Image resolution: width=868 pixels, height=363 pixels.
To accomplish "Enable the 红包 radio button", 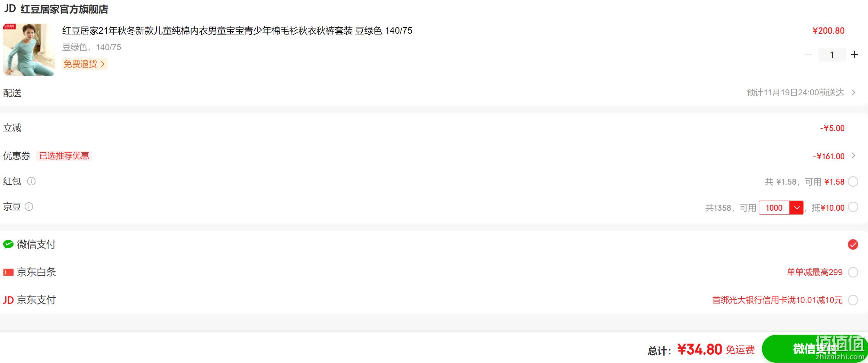I will pyautogui.click(x=853, y=181).
